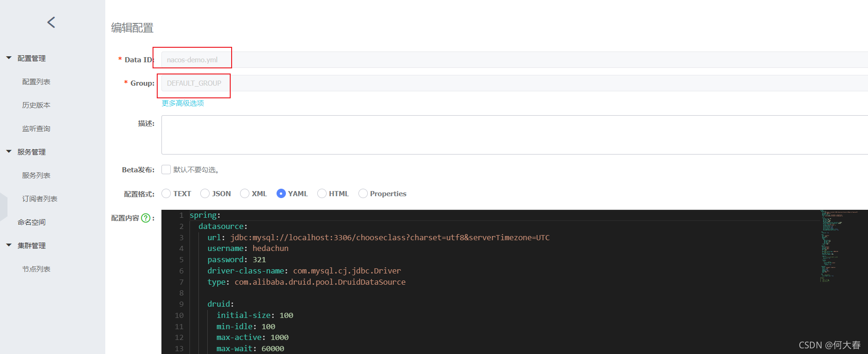Click the 编辑配置 page title

[x=132, y=28]
